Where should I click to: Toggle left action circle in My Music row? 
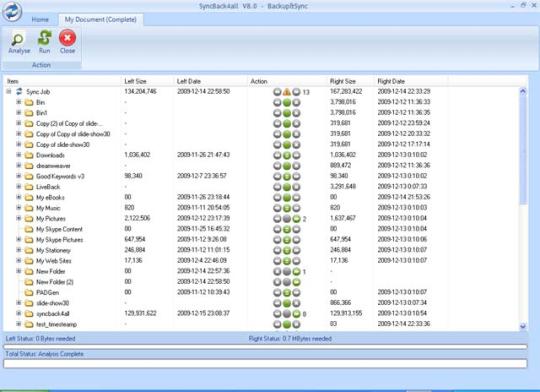278,208
